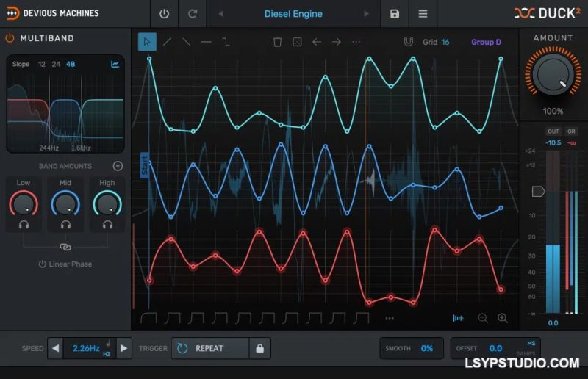Click the zoom in magnifier icon
588x379 pixels.
(x=503, y=318)
